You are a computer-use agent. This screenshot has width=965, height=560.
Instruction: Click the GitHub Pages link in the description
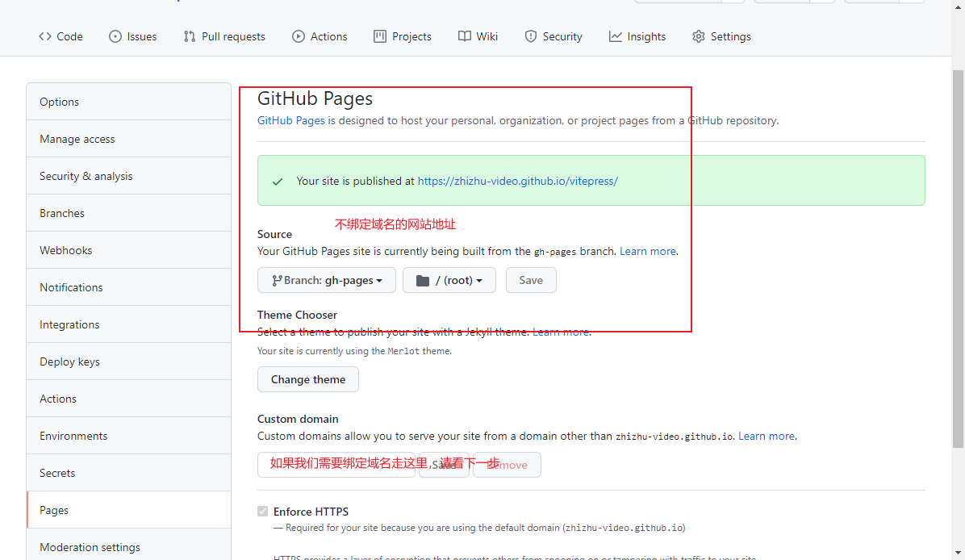290,120
